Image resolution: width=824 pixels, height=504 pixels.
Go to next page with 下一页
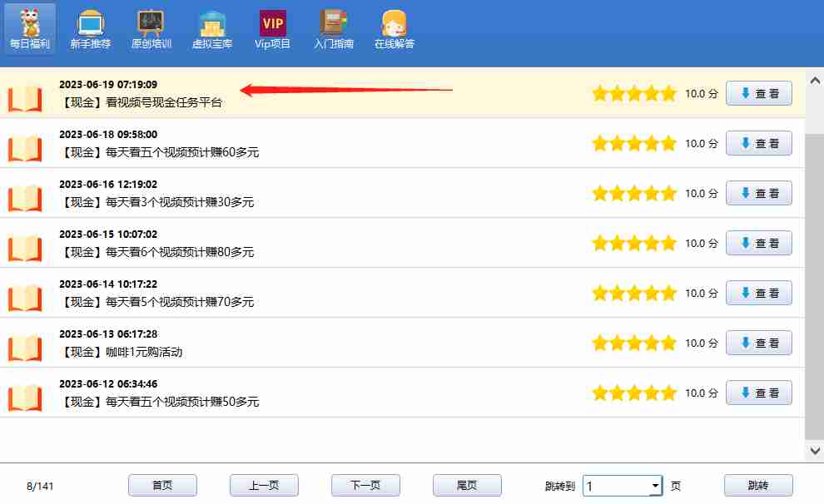coord(365,486)
